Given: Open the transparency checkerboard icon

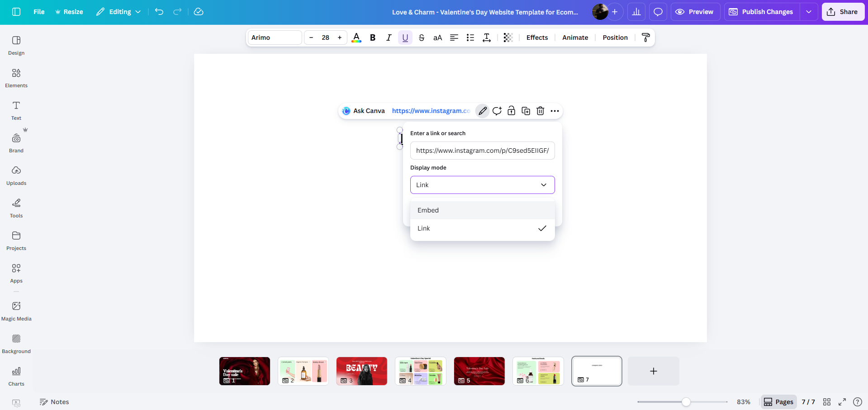Looking at the screenshot, I should click(x=508, y=38).
